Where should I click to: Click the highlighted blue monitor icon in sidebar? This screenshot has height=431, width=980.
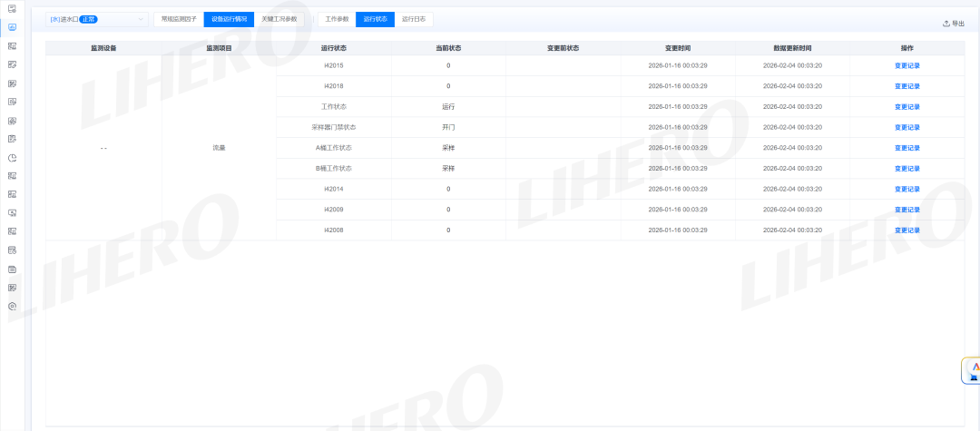coord(12,27)
